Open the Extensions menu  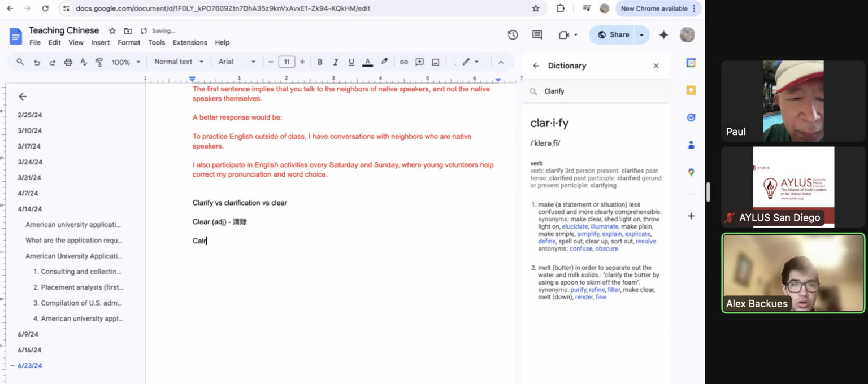coord(190,42)
